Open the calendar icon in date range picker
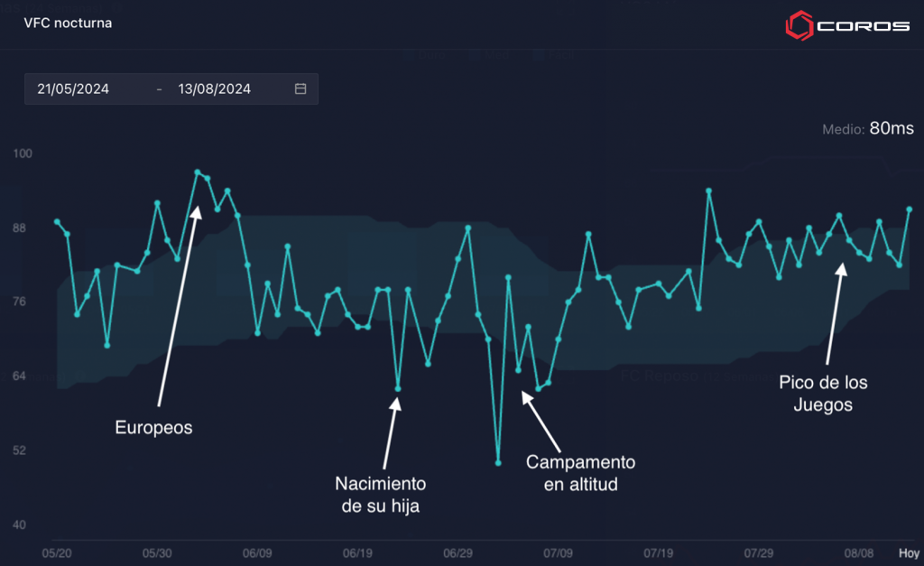This screenshot has width=924, height=566. (300, 89)
